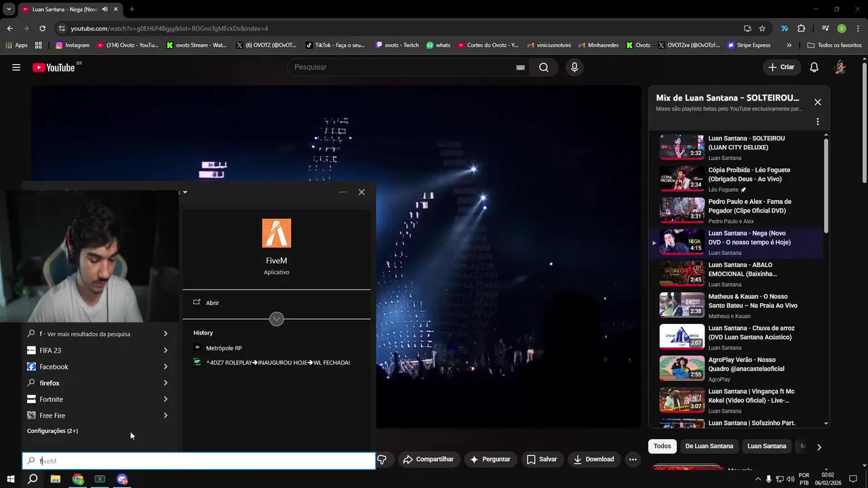Open playlist panel three-dot options
The width and height of the screenshot is (868, 488).
pyautogui.click(x=818, y=122)
